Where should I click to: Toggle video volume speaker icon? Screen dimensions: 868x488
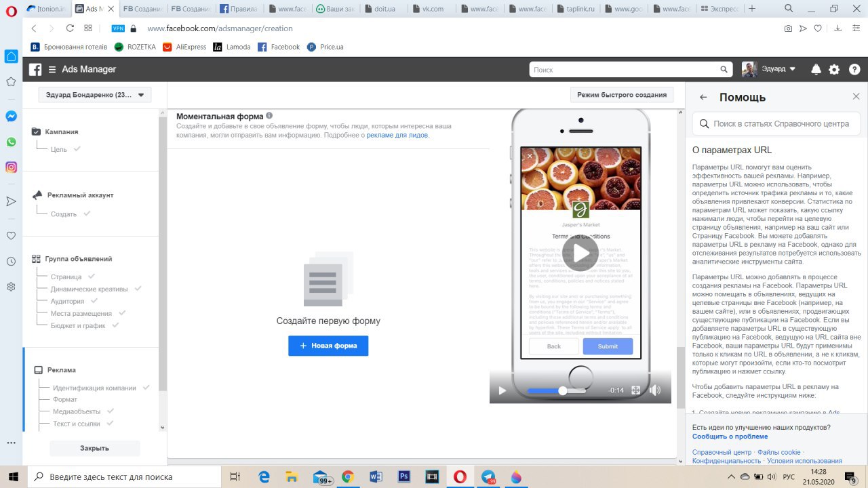[x=655, y=390]
